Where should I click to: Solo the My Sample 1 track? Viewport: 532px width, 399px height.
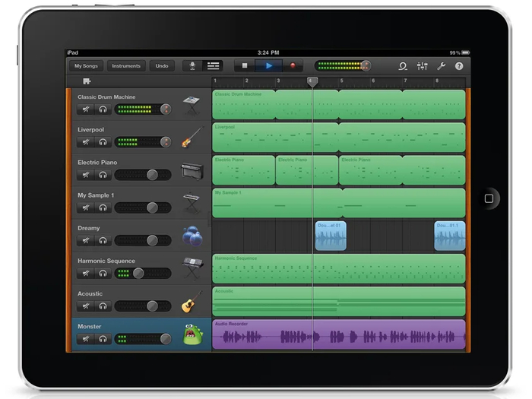(103, 207)
